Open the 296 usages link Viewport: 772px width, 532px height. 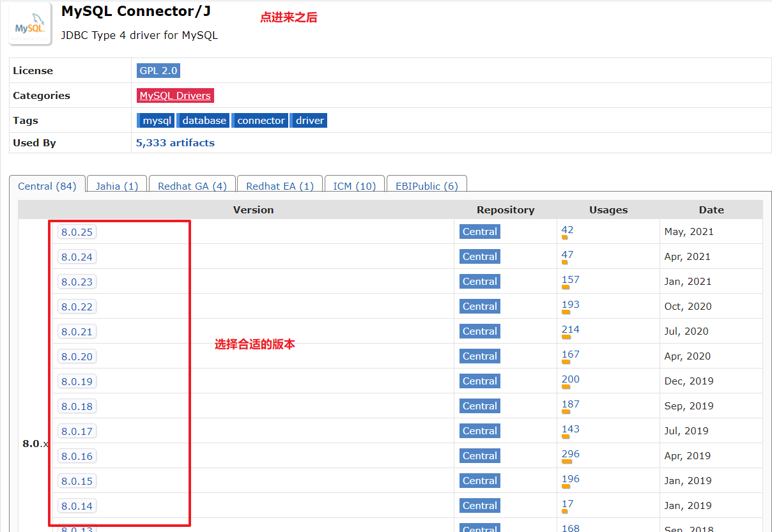tap(571, 453)
